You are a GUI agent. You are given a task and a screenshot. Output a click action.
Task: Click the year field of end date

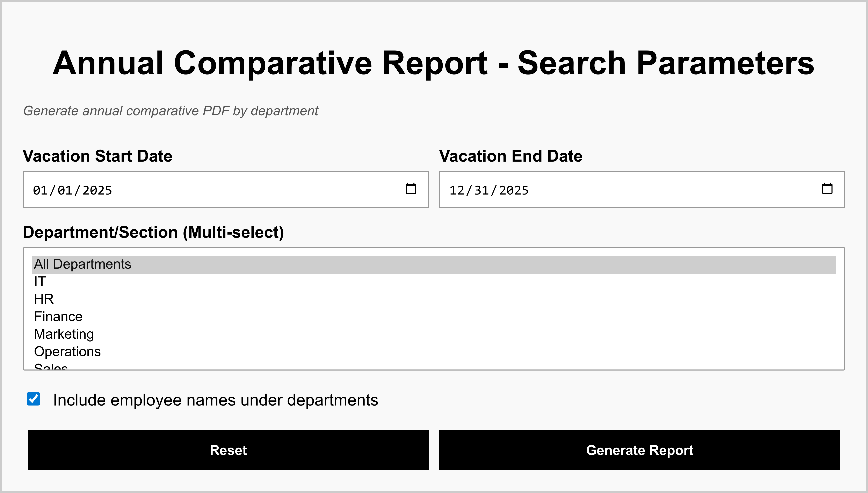[x=513, y=190]
